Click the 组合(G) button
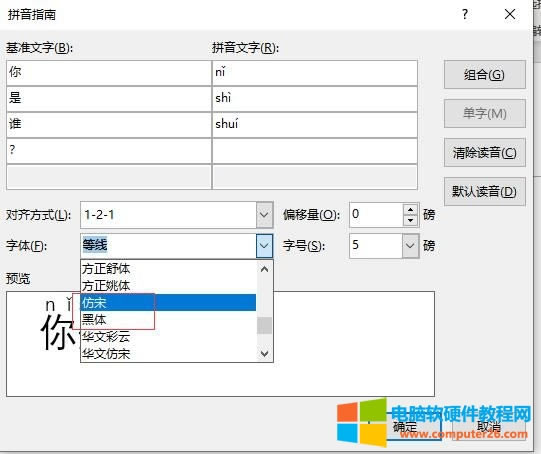The image size is (541, 454). pos(484,75)
